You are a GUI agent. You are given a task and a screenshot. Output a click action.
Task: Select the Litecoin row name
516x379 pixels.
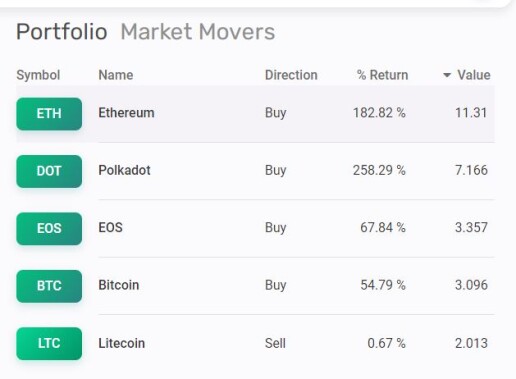click(x=122, y=343)
